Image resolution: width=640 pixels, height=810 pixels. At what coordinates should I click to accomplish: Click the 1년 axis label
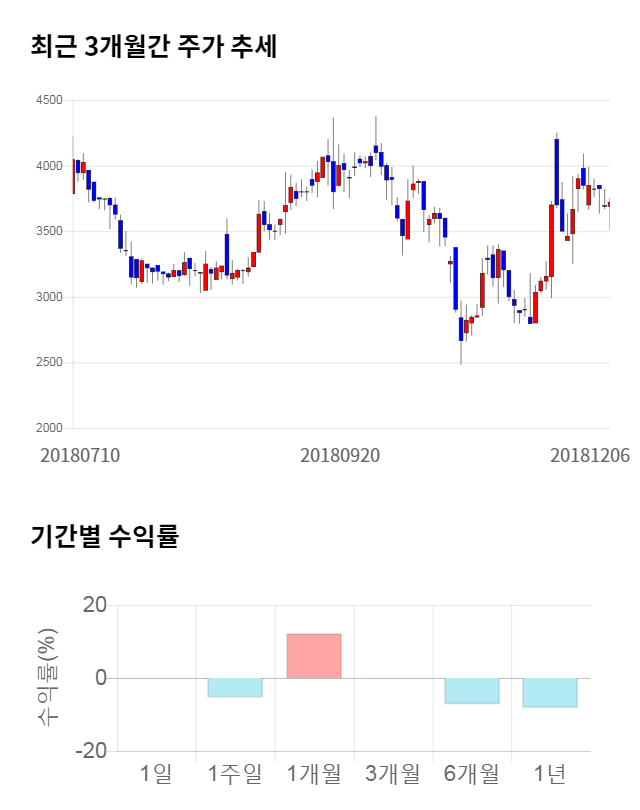tap(550, 773)
